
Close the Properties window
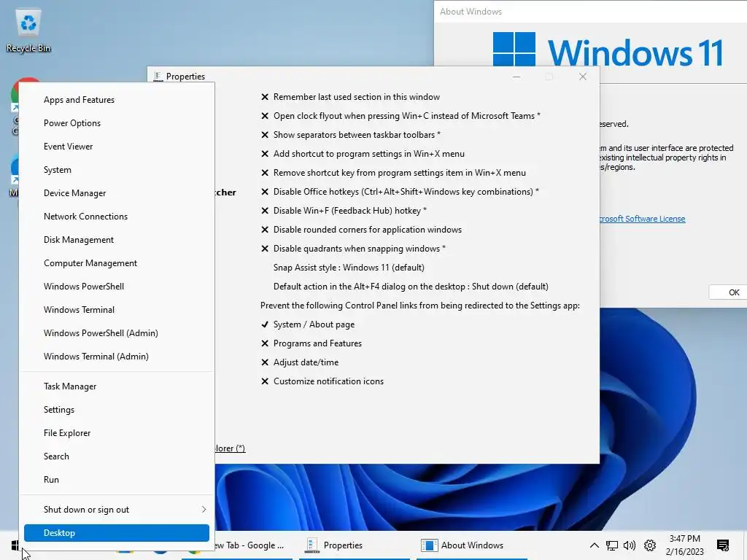583,77
